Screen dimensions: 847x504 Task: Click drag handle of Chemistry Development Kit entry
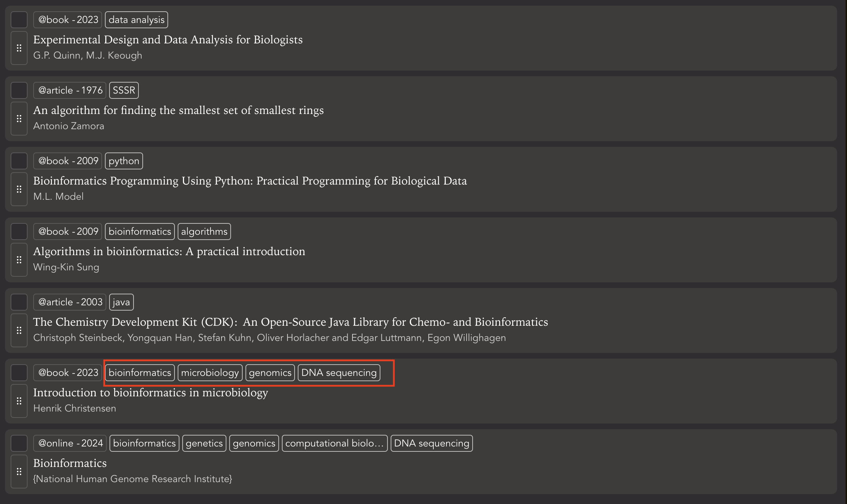[19, 330]
